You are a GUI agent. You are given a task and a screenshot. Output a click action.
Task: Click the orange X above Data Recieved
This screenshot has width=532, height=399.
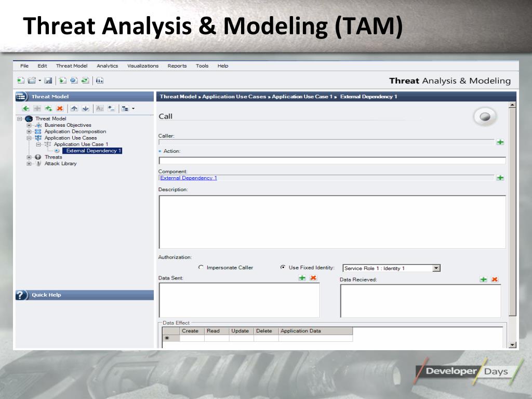click(495, 280)
